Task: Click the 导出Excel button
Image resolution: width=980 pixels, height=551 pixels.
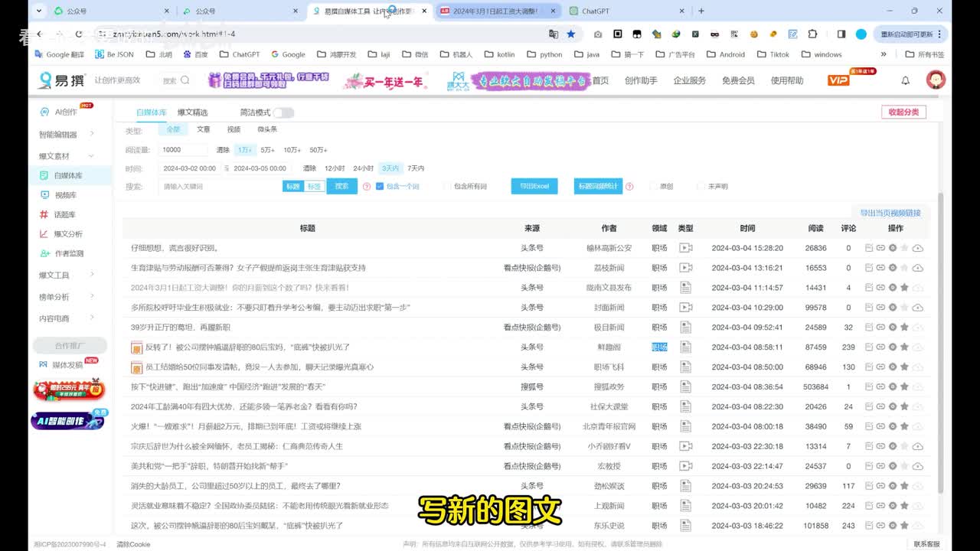Action: (x=534, y=186)
